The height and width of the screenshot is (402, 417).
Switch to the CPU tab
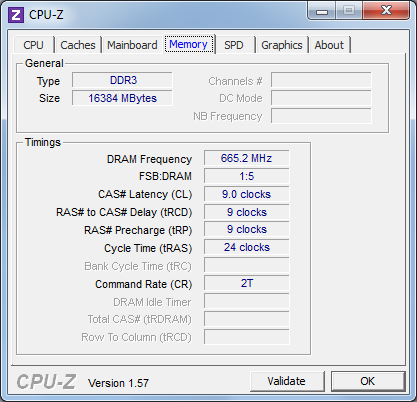(33, 45)
